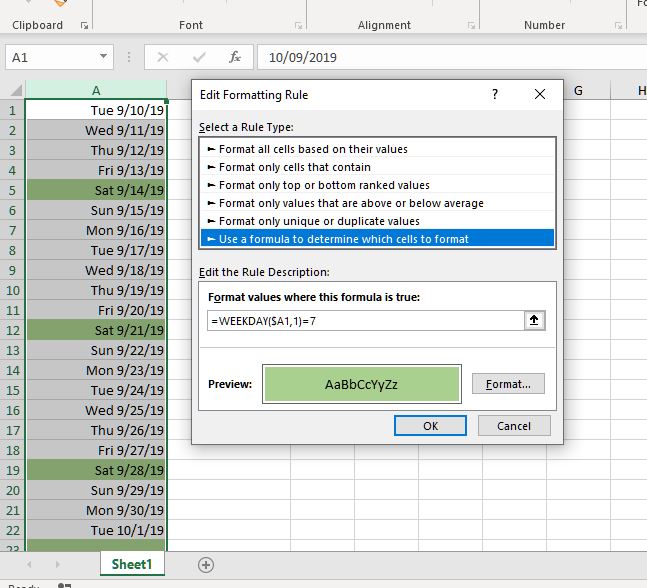Click inside the WEEKDAY formula input field
The width and height of the screenshot is (647, 588).
click(366, 321)
